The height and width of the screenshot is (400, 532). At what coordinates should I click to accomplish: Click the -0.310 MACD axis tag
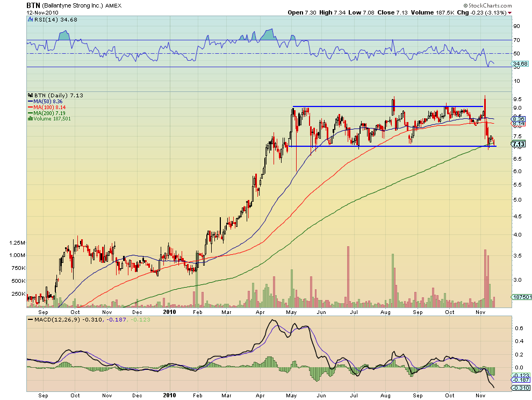521,388
